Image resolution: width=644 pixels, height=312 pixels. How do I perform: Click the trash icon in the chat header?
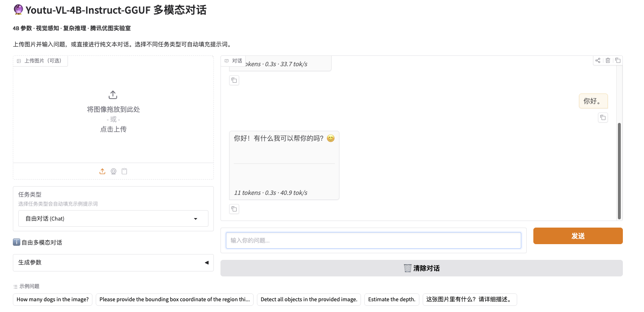pos(608,60)
